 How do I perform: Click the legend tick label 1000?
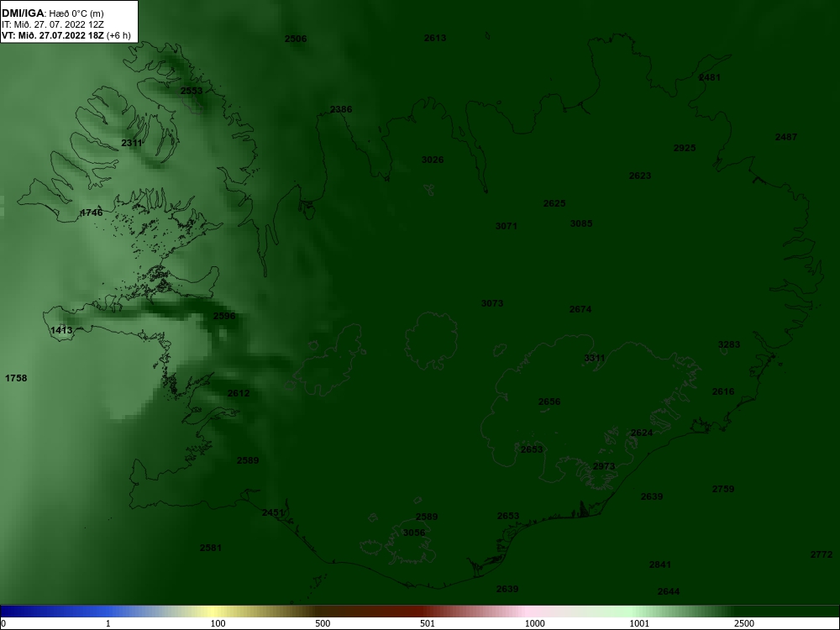(x=534, y=623)
